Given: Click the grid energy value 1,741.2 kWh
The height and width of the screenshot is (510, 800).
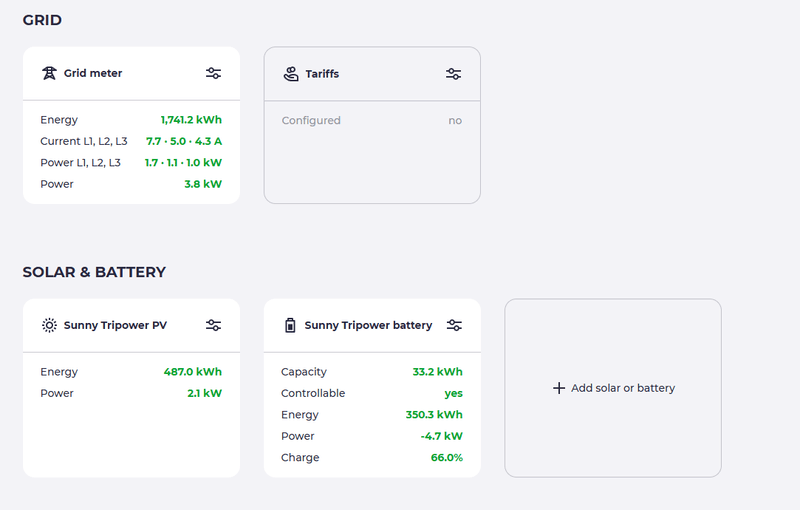Looking at the screenshot, I should tap(191, 120).
